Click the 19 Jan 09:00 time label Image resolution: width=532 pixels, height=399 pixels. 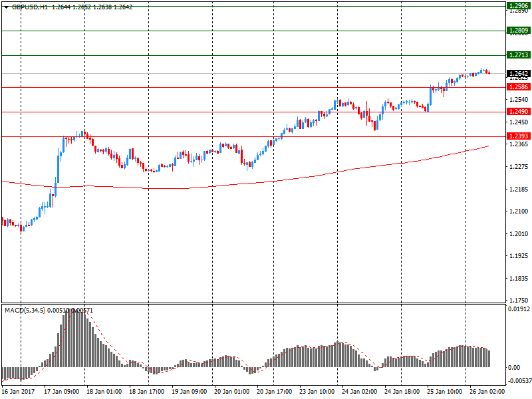(x=189, y=392)
